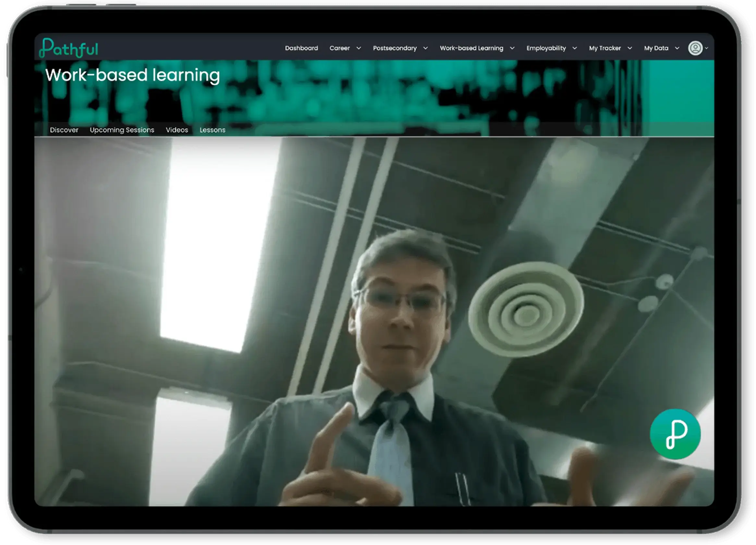
Task: Switch to the Lessons tab
Action: coord(212,130)
